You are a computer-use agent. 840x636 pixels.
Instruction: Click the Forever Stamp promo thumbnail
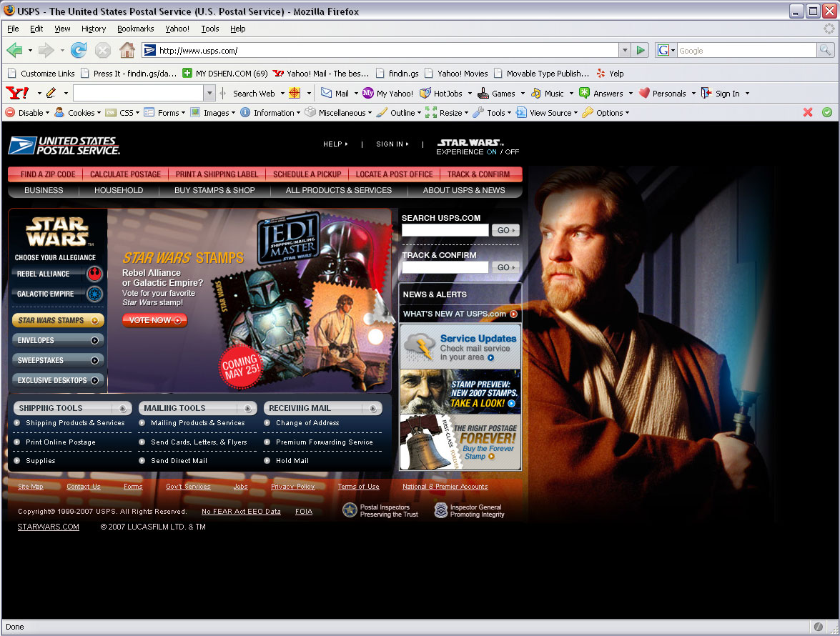pos(460,442)
